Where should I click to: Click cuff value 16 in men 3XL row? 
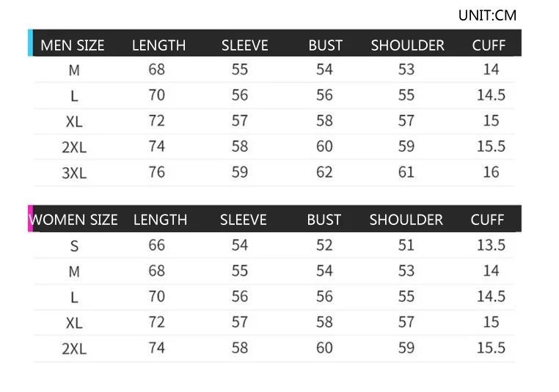(491, 172)
